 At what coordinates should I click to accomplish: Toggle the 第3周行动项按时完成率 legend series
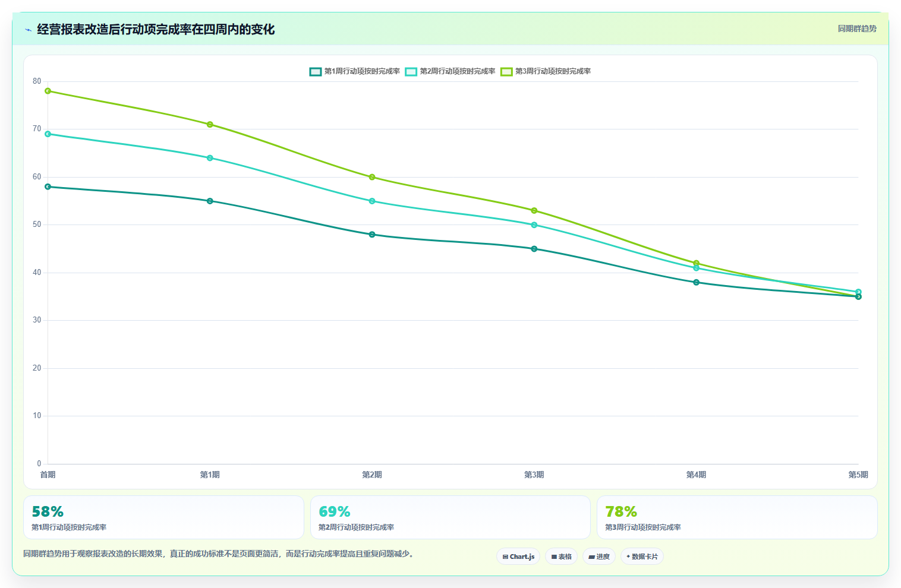(x=546, y=71)
